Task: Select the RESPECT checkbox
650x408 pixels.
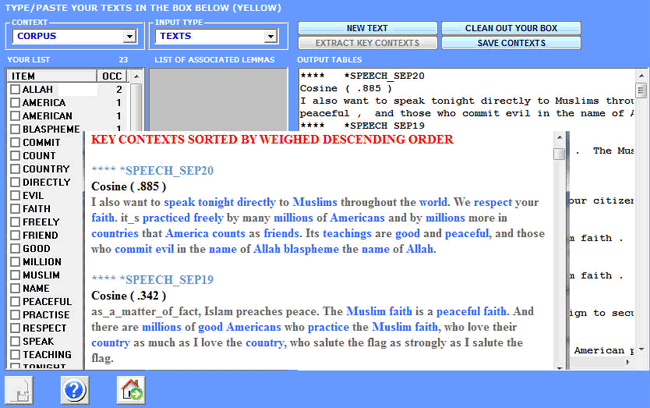Action: (x=15, y=328)
